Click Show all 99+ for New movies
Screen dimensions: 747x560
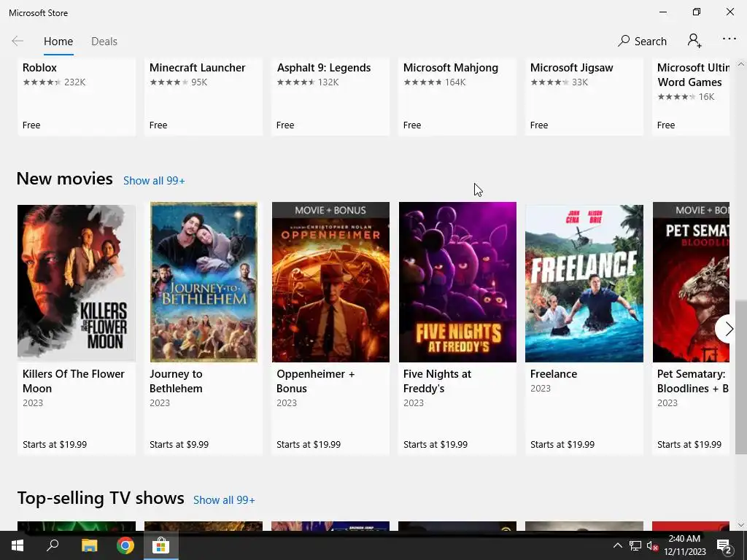(x=154, y=181)
